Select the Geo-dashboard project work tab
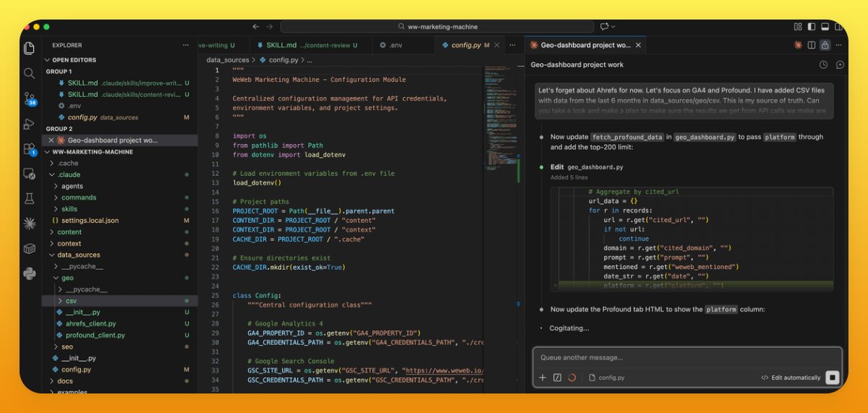This screenshot has width=868, height=413. pos(585,45)
